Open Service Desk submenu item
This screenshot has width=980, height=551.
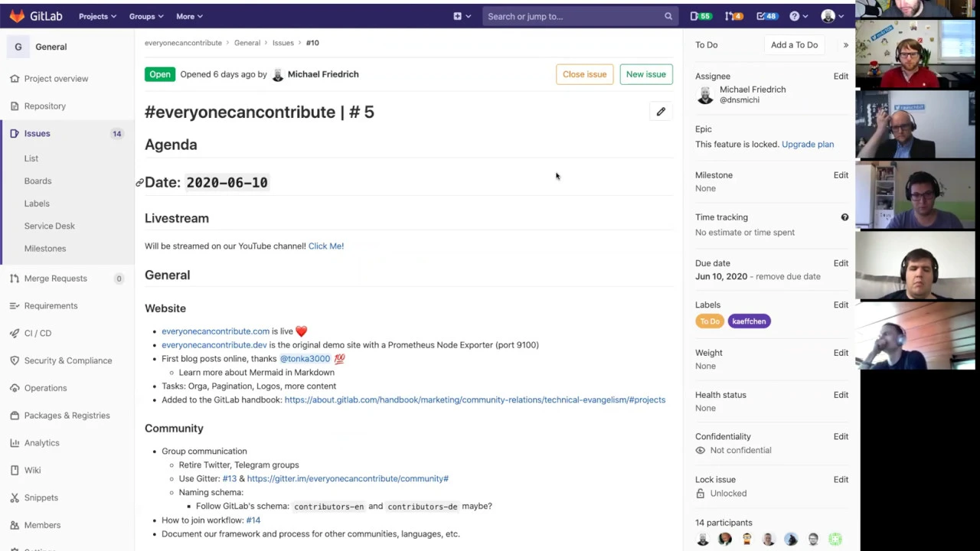tap(49, 226)
